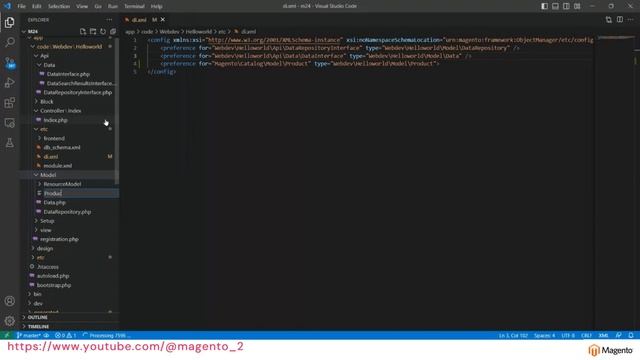
Task: Open the Selection menu
Action: coord(59,6)
